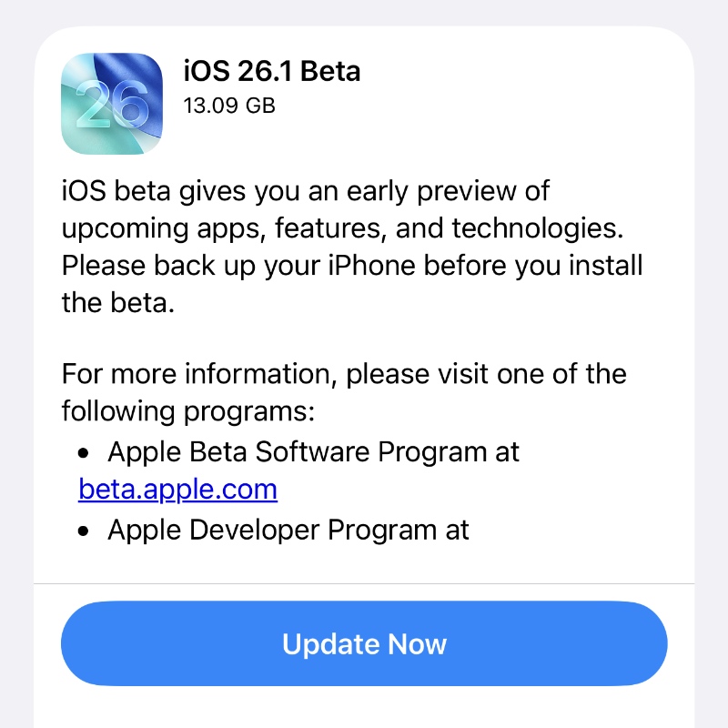
Task: Click the bullet before Apple Beta Software Program
Action: click(84, 453)
